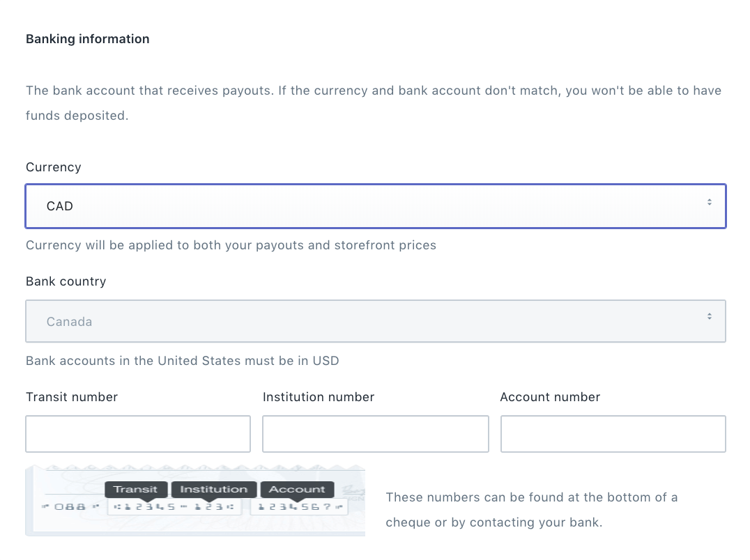Image resolution: width=750 pixels, height=560 pixels.
Task: Click the Bank country selector arrows icon
Action: point(709,316)
